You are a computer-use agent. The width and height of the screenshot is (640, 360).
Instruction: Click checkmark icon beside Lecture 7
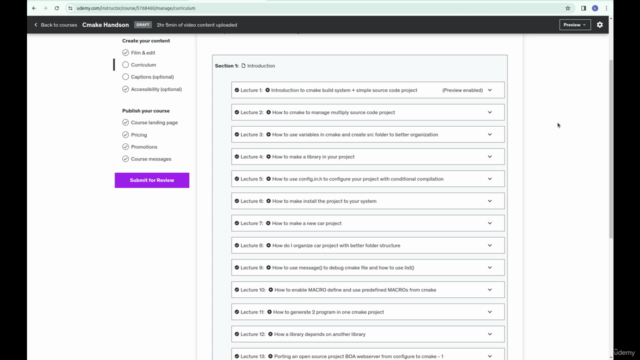(237, 223)
